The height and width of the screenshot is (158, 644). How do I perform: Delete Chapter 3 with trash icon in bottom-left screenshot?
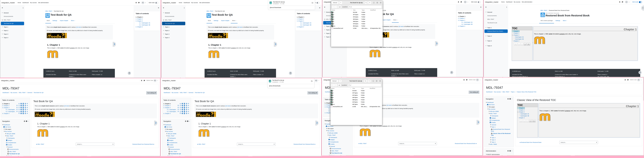pyautogui.click(x=23, y=108)
